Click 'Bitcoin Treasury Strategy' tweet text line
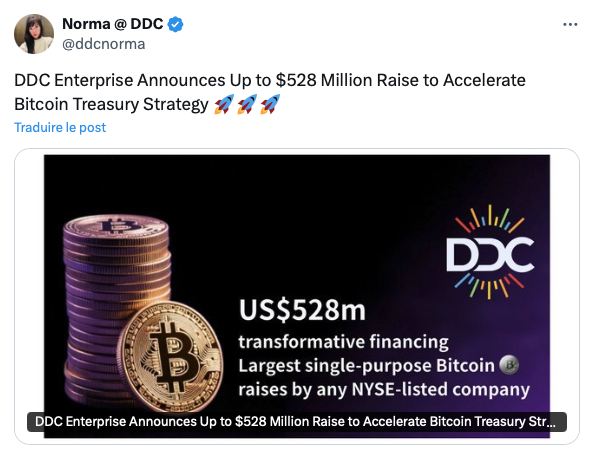Viewport: 593px width, 450px height. click(111, 104)
